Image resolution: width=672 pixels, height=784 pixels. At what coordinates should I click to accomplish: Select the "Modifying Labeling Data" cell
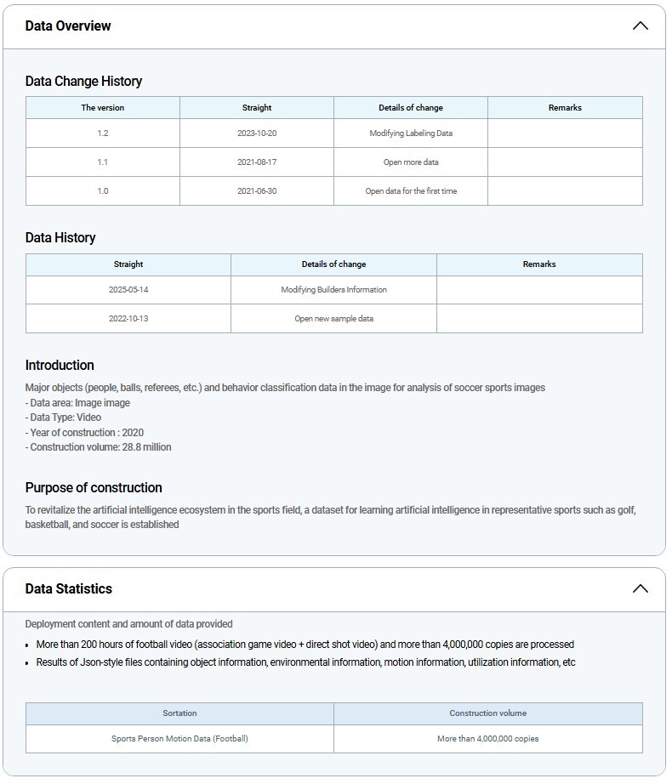pos(411,134)
